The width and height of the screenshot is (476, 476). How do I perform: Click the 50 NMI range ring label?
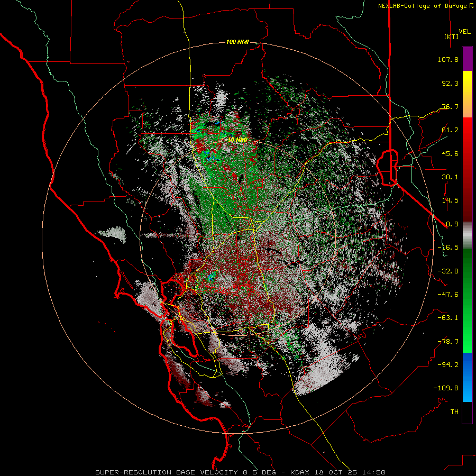(237, 140)
